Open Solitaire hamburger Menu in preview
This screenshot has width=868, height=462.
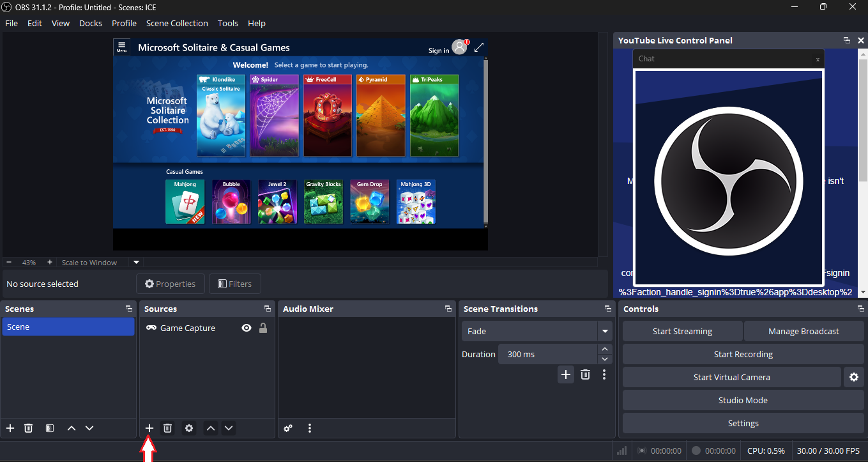tap(121, 47)
